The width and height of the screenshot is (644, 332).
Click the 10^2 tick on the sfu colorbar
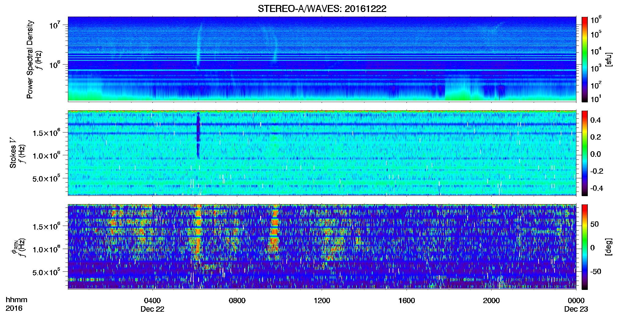(596, 85)
